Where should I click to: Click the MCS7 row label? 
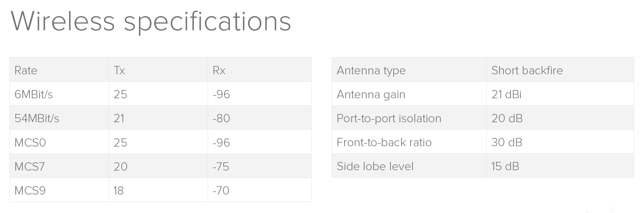click(x=30, y=166)
